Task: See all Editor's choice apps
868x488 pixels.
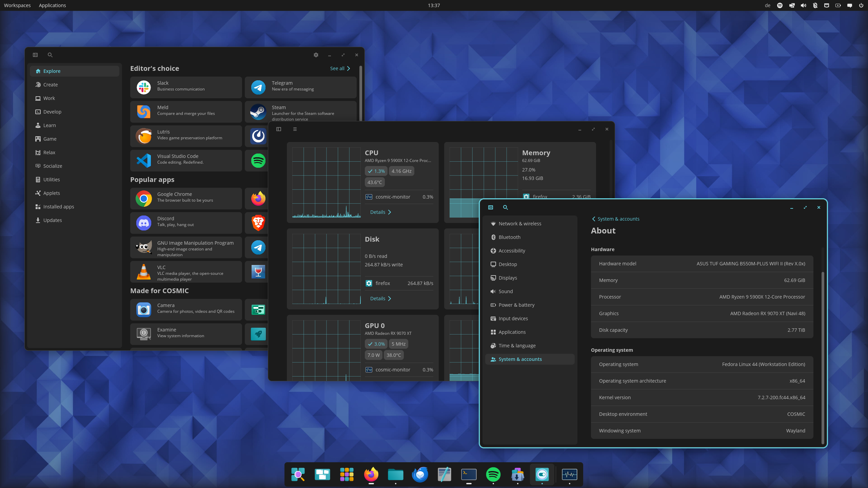Action: click(x=340, y=68)
